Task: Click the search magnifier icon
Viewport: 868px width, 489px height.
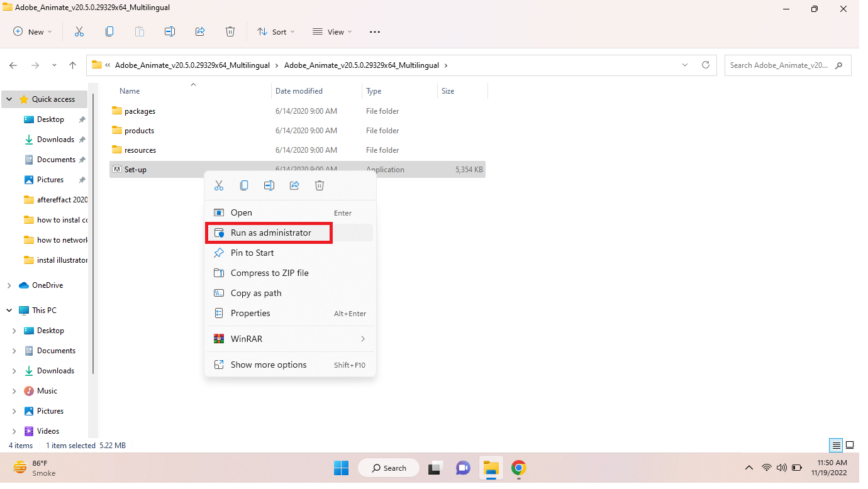Action: click(x=838, y=65)
